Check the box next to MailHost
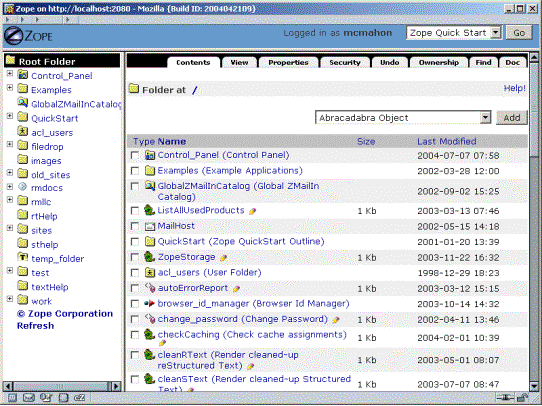 [135, 226]
